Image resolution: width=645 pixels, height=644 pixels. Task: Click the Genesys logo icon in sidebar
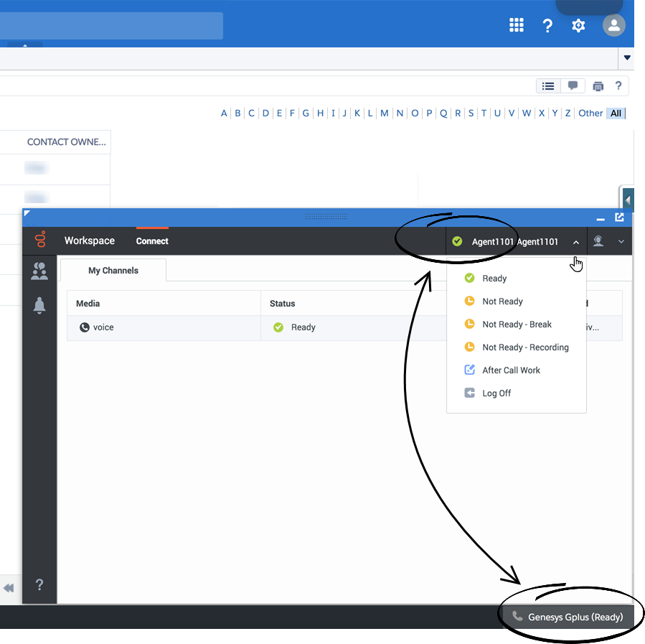(40, 241)
